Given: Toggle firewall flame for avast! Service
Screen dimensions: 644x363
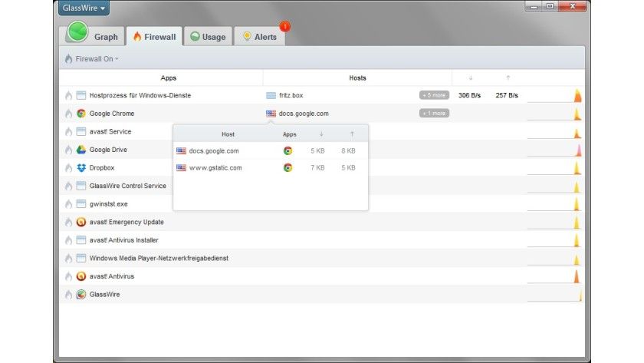Looking at the screenshot, I should 68,131.
